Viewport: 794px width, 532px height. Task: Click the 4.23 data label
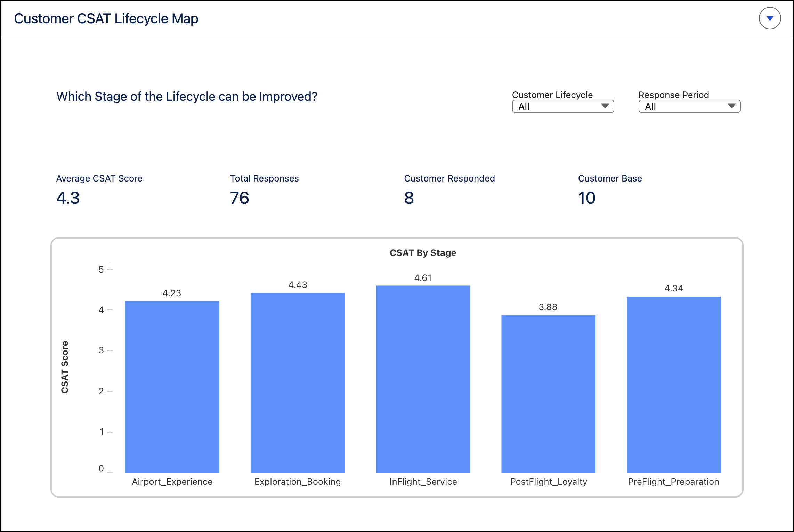click(x=172, y=293)
